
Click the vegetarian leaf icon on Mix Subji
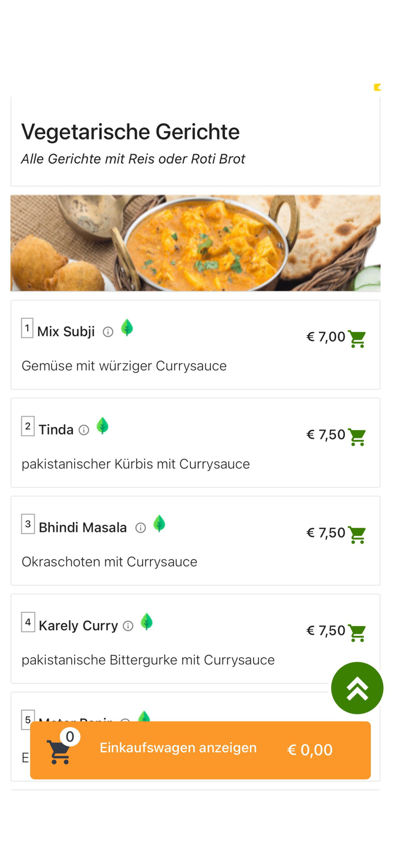[x=127, y=328]
